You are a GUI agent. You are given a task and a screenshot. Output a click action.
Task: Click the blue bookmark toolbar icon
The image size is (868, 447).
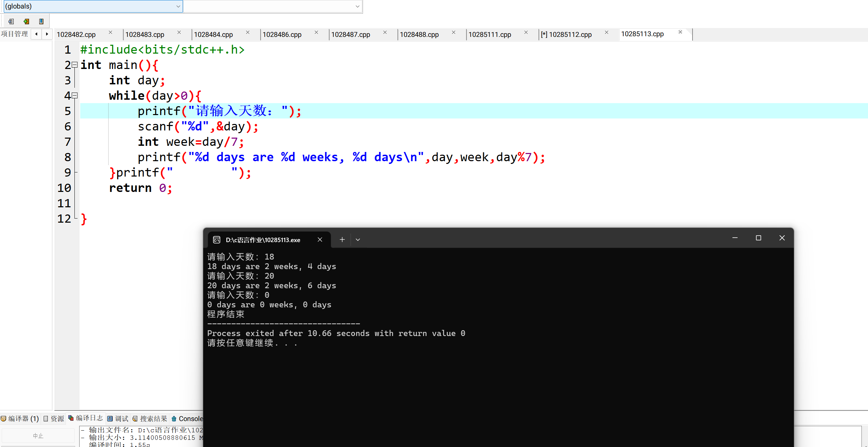tap(41, 22)
